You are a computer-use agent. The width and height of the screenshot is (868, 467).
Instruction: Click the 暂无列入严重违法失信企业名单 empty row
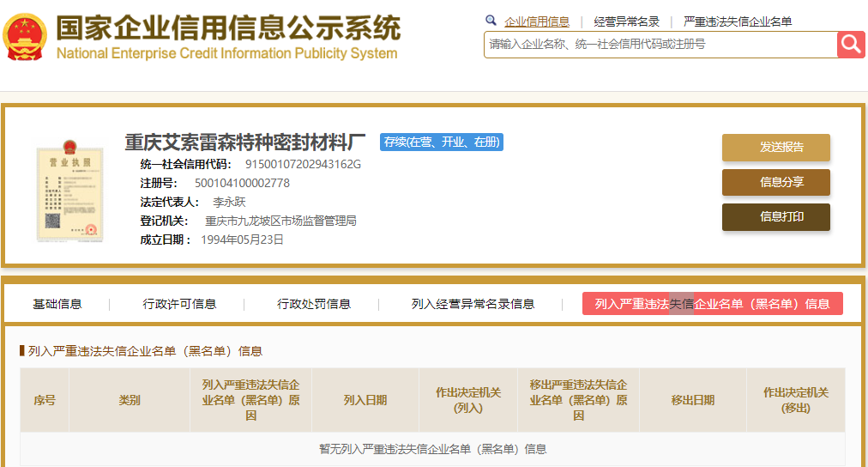click(433, 449)
